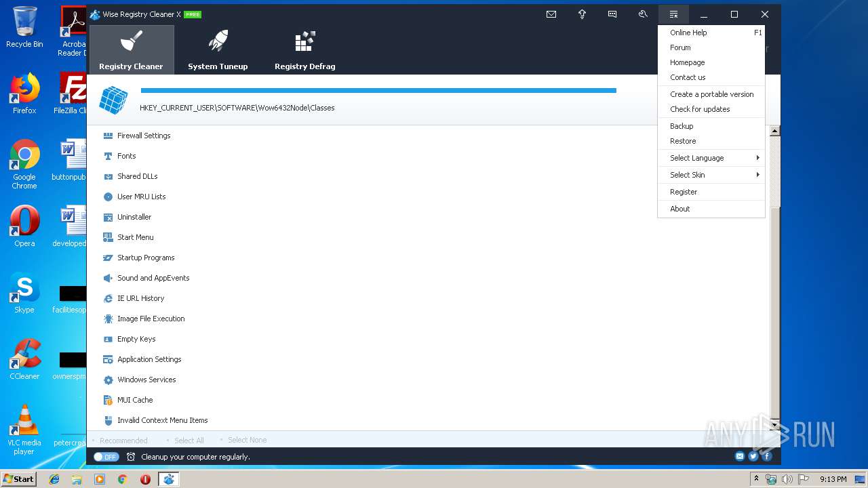
Task: Choose Homepage from the menu
Action: (x=711, y=62)
